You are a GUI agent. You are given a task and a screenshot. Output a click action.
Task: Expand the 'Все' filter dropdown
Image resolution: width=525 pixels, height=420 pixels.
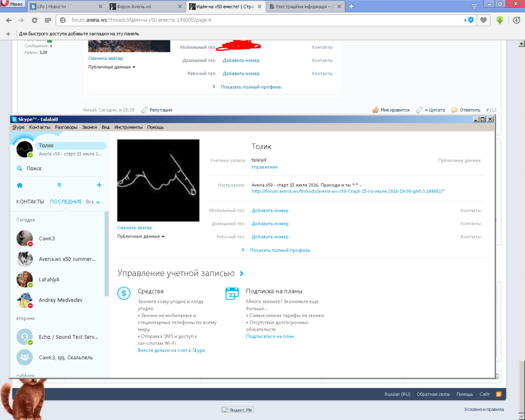93,202
